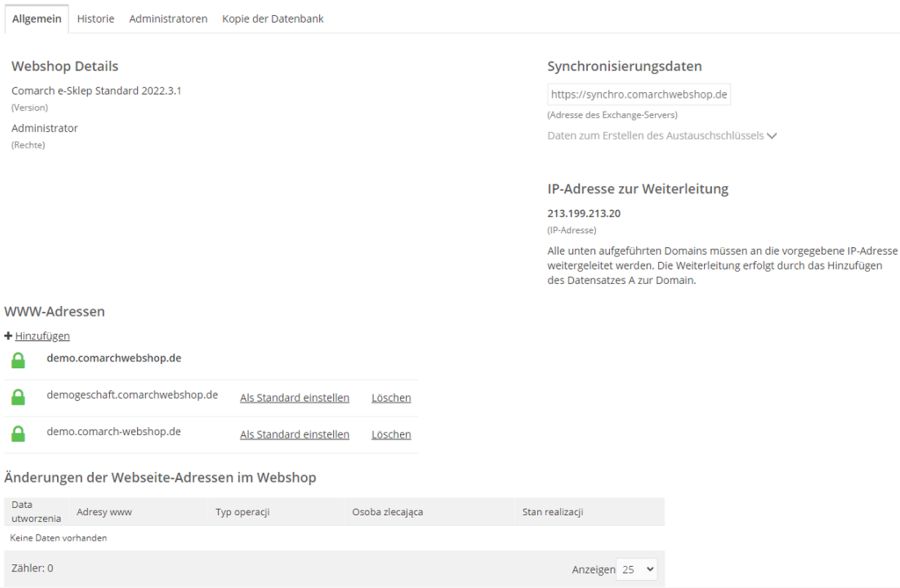Click Comarch e-Sklep Standard 2022.3.1 version text

coord(97,91)
